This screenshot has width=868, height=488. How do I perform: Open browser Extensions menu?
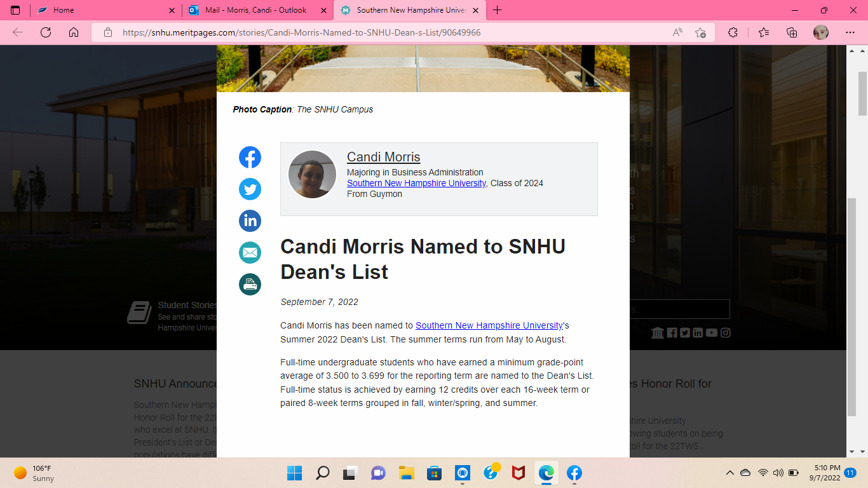[x=733, y=32]
